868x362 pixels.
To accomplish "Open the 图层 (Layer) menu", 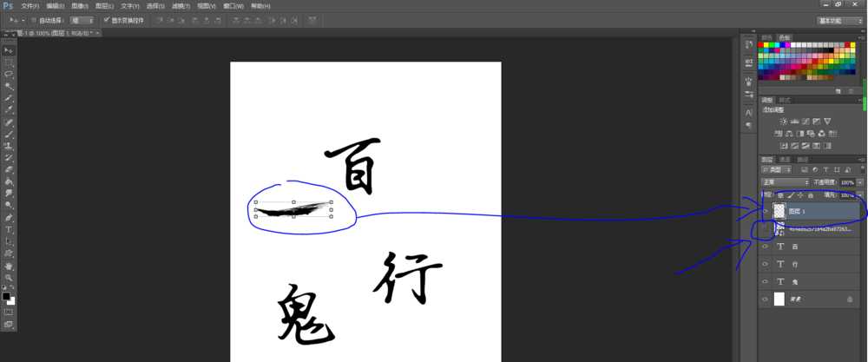I will 105,6.
